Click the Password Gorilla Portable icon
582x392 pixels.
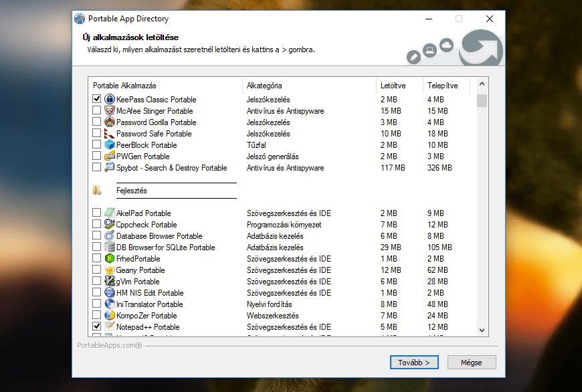pyautogui.click(x=110, y=122)
